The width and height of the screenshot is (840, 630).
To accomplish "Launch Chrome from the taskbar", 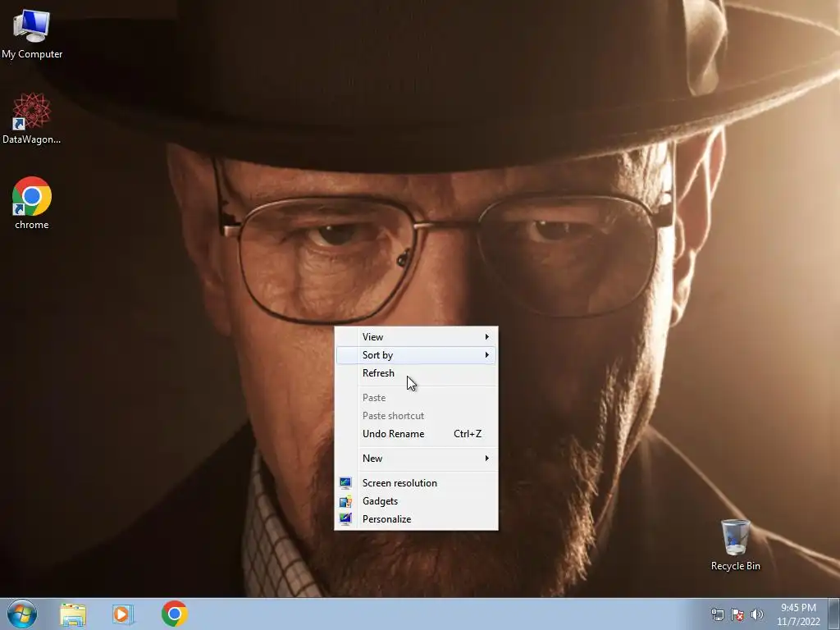I will [174, 614].
